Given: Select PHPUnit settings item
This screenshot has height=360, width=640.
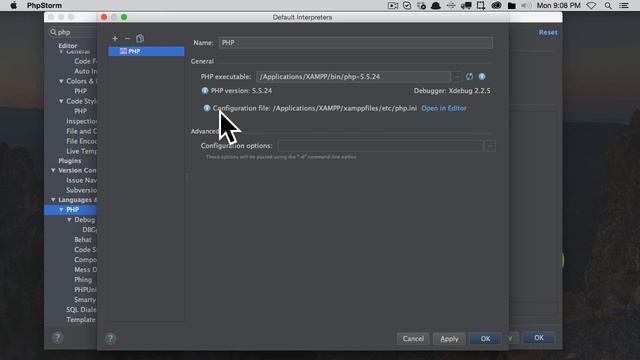Looking at the screenshot, I should click(x=85, y=289).
